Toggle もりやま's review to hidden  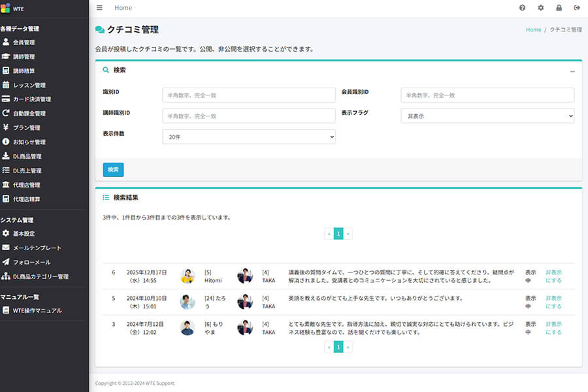pos(554,327)
